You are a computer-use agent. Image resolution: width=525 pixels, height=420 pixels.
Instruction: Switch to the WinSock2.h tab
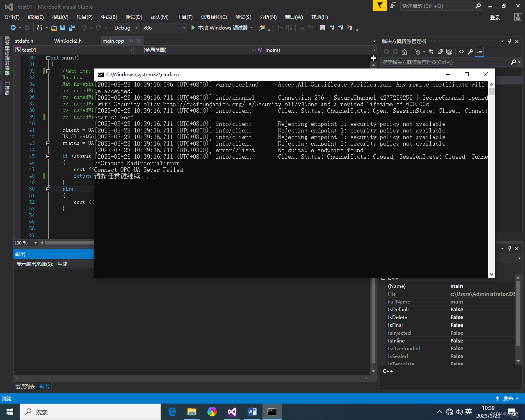click(68, 41)
